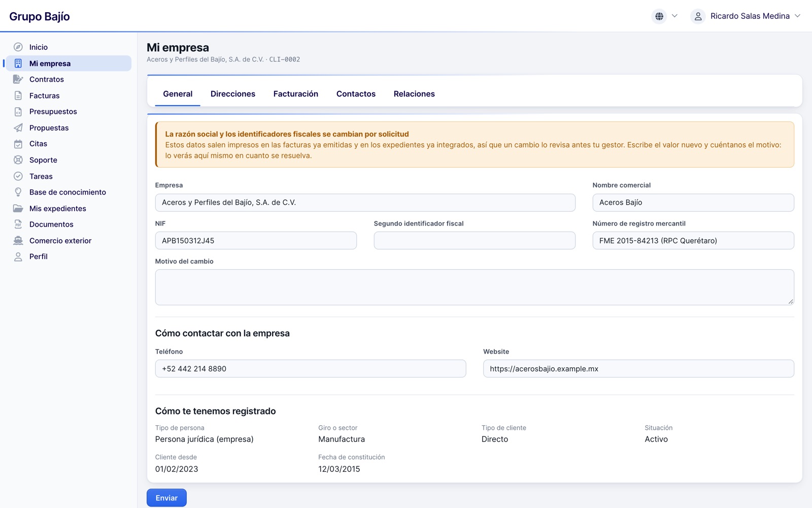Image resolution: width=812 pixels, height=508 pixels.
Task: Click the Website input field
Action: 638,369
